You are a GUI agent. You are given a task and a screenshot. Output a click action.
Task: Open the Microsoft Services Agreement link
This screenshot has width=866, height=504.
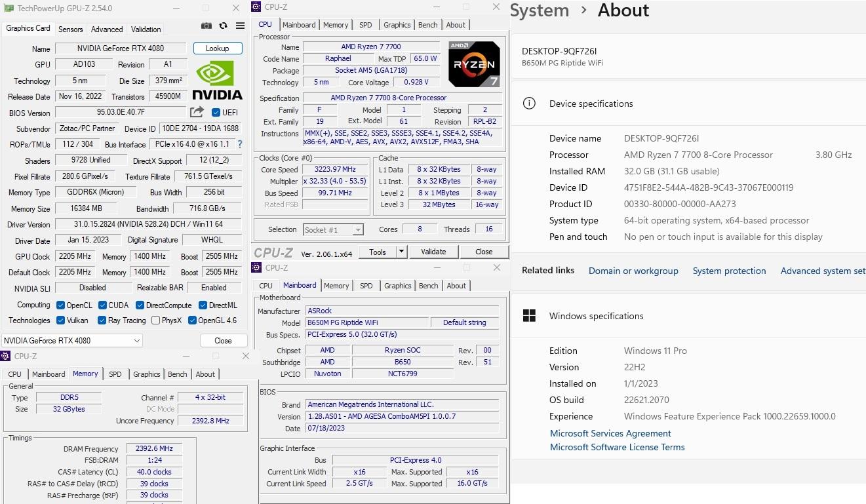(610, 433)
